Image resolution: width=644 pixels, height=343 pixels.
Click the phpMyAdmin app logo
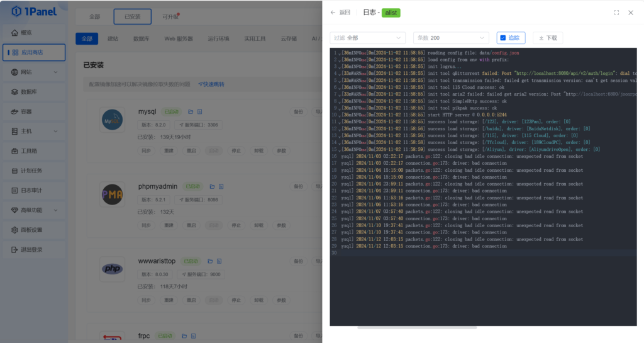(x=112, y=194)
